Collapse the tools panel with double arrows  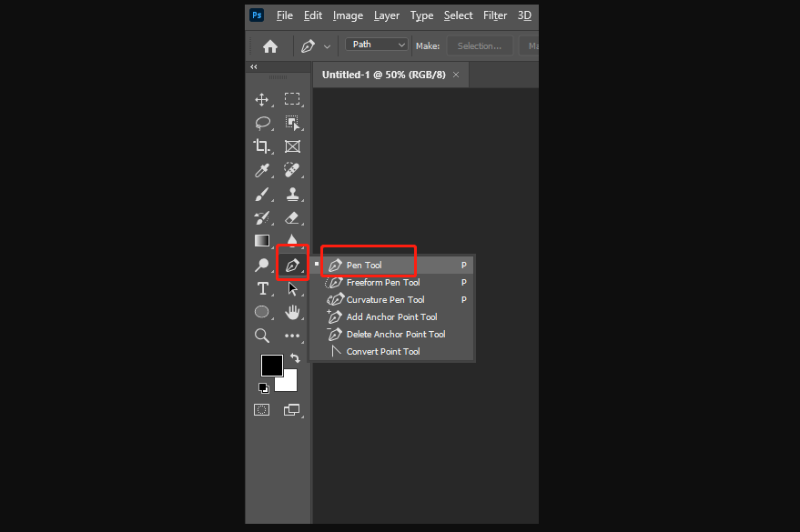click(x=254, y=66)
